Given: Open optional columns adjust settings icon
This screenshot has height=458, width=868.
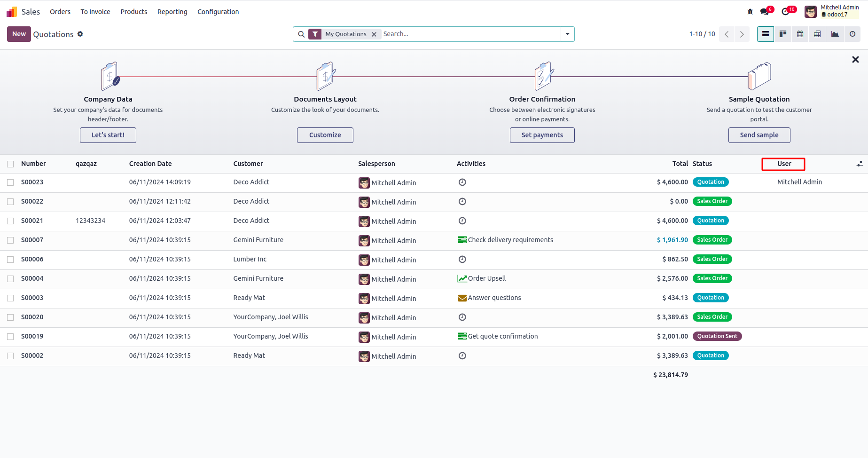Looking at the screenshot, I should (x=860, y=164).
